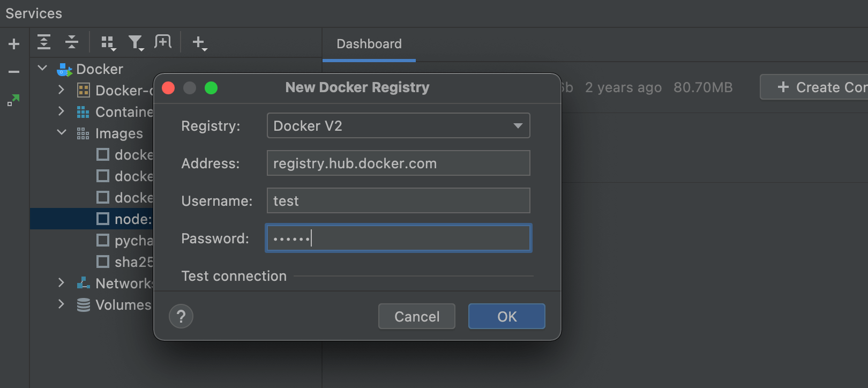Image resolution: width=868 pixels, height=388 pixels.
Task: Expand the Volumes tree node
Action: click(62, 304)
